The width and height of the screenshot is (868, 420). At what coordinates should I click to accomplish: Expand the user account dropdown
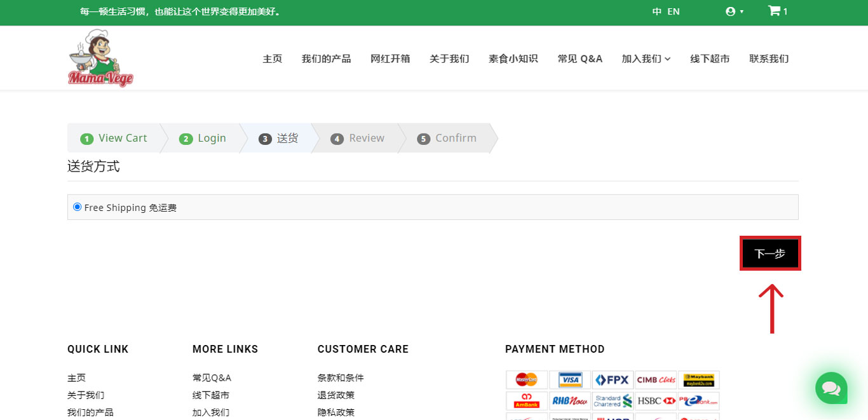tap(734, 11)
